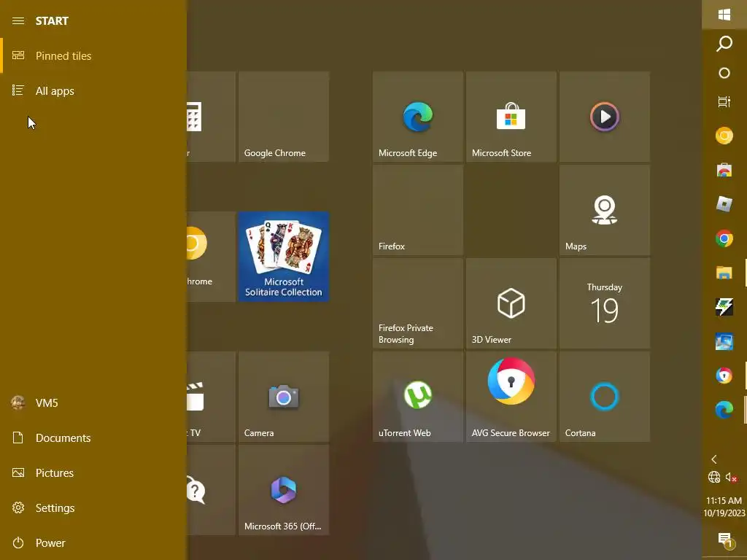Switch to All apps list
Viewport: 747px width, 560px height.
[93, 90]
